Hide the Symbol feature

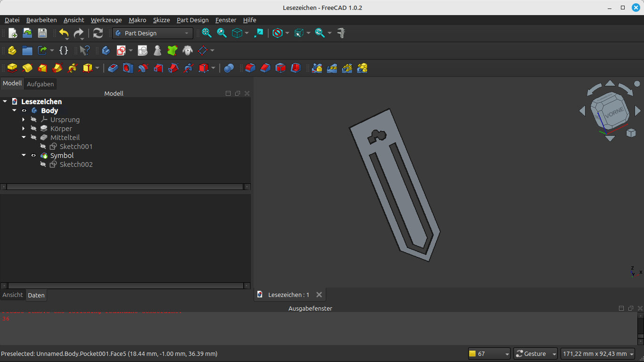coord(33,156)
